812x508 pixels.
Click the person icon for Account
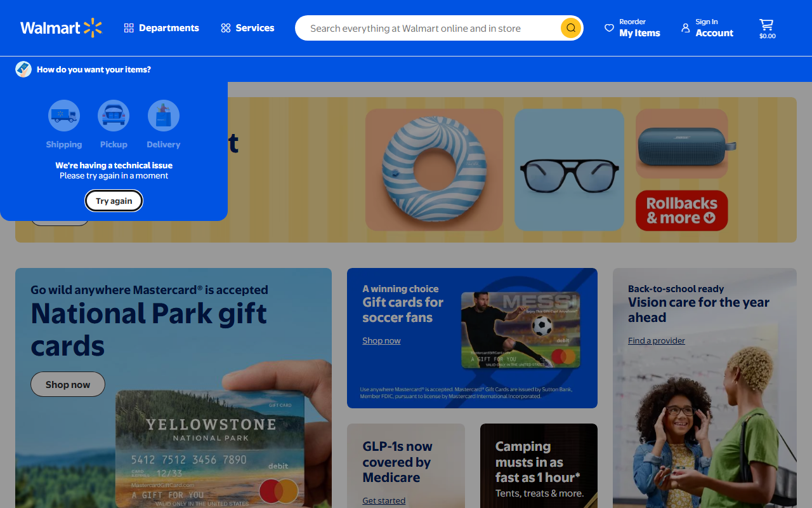685,28
